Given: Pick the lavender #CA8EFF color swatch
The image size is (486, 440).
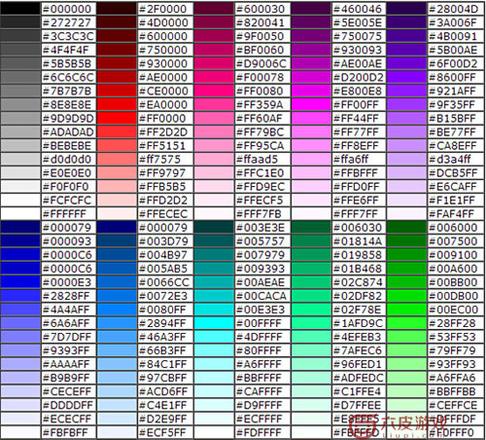Looking at the screenshot, I should point(407,146).
